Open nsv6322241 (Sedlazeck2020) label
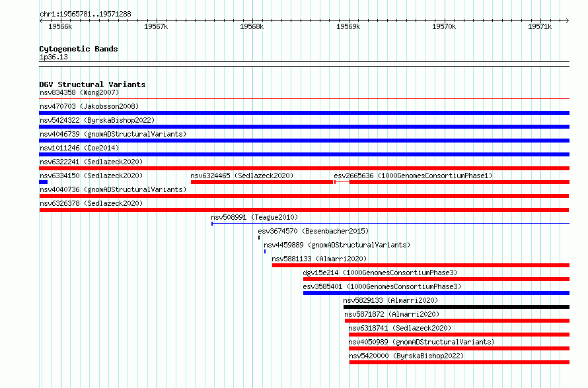588x388 pixels. [x=91, y=162]
